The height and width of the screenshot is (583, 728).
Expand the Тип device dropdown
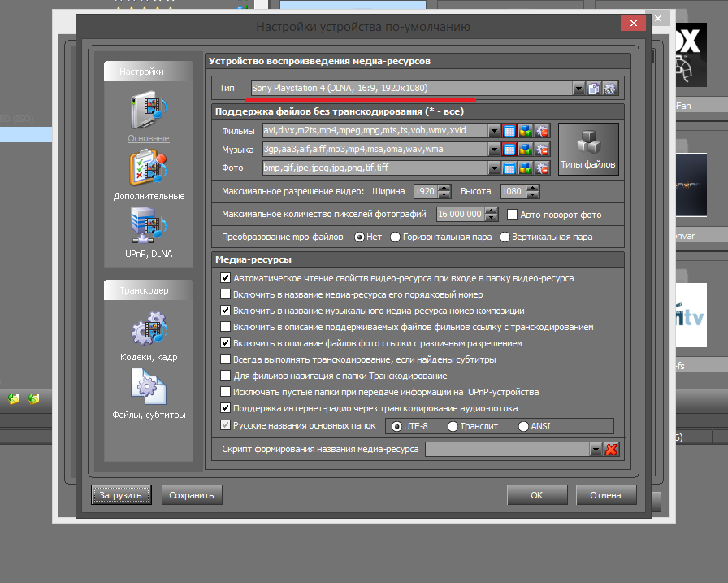578,88
